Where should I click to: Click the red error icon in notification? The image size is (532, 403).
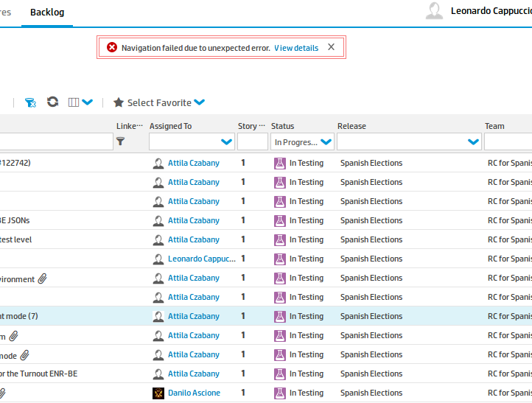point(112,47)
